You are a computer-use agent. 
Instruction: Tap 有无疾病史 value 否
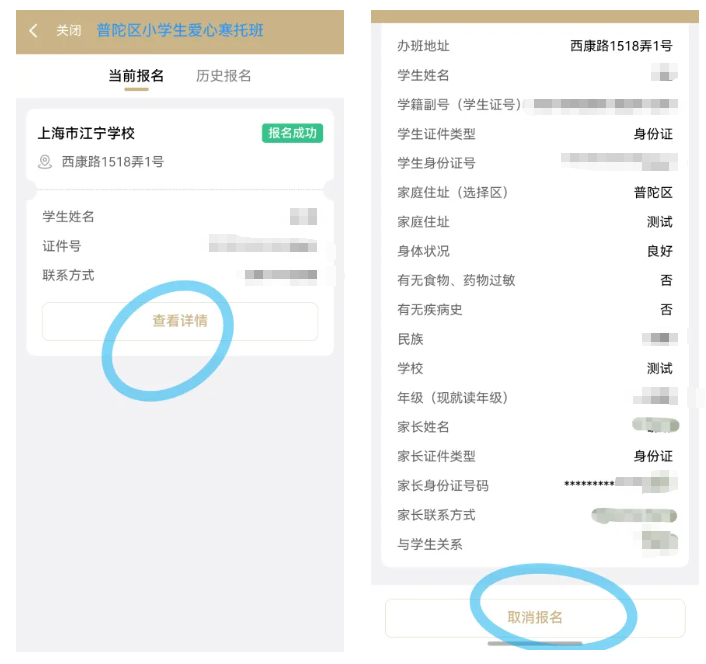coord(666,310)
